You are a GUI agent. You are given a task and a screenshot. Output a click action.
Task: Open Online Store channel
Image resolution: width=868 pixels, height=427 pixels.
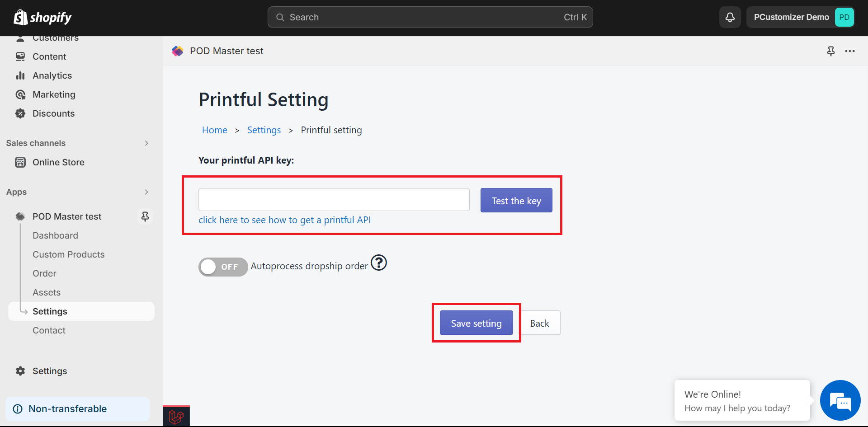58,162
